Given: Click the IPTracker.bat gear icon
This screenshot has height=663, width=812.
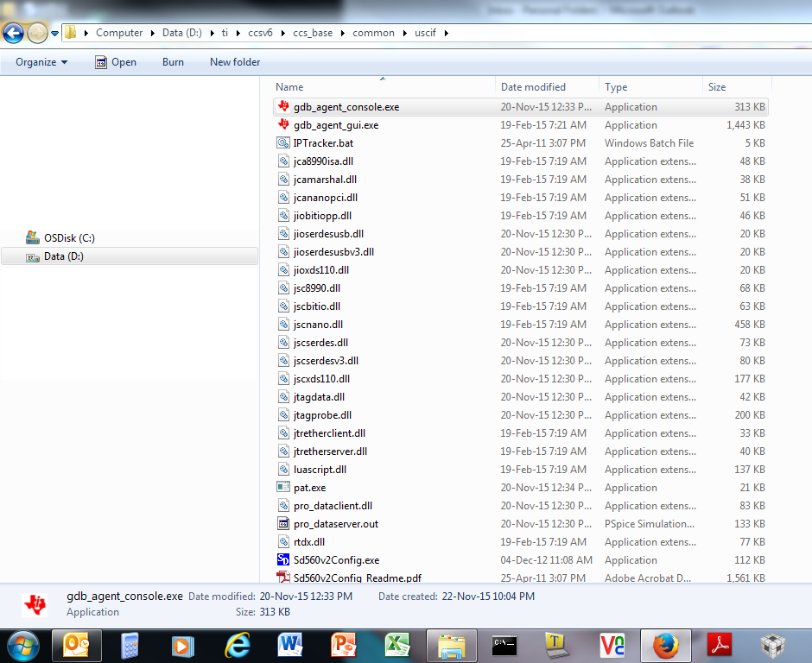Looking at the screenshot, I should (x=283, y=142).
